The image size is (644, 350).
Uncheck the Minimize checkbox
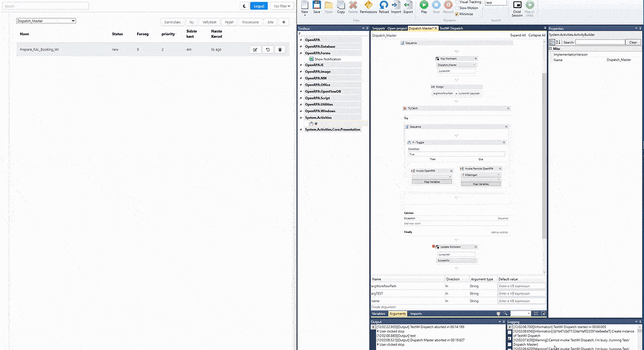pyautogui.click(x=457, y=14)
